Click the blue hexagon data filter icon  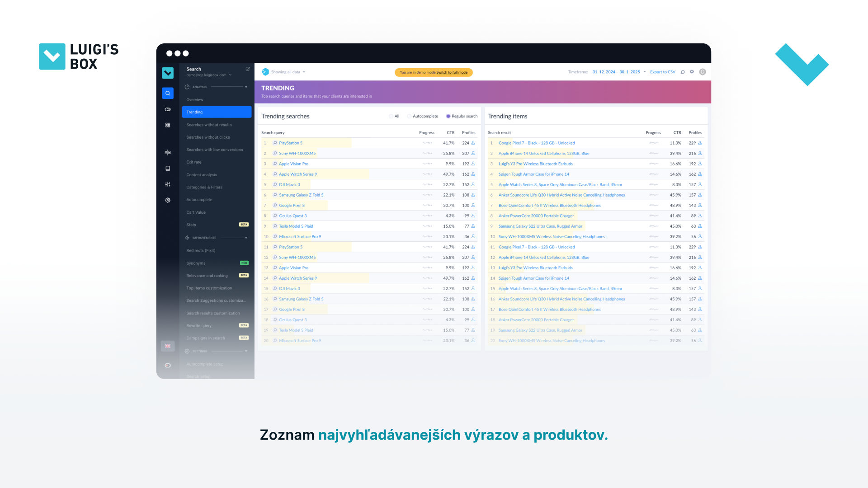[x=265, y=72]
